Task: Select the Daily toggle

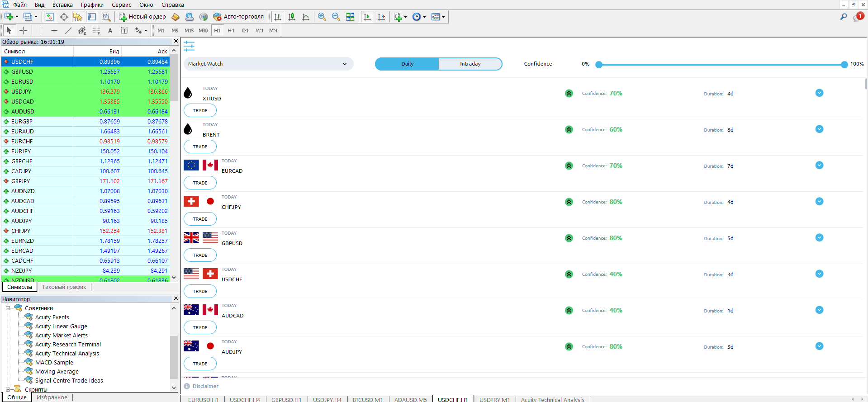Action: coord(407,64)
